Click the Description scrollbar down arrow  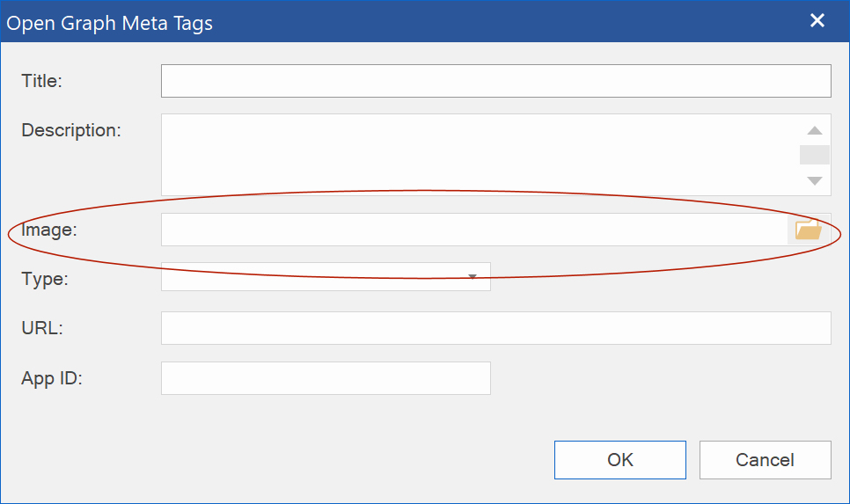[814, 180]
